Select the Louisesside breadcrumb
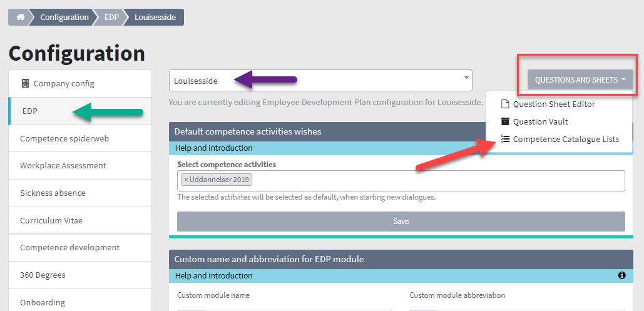 [x=155, y=18]
